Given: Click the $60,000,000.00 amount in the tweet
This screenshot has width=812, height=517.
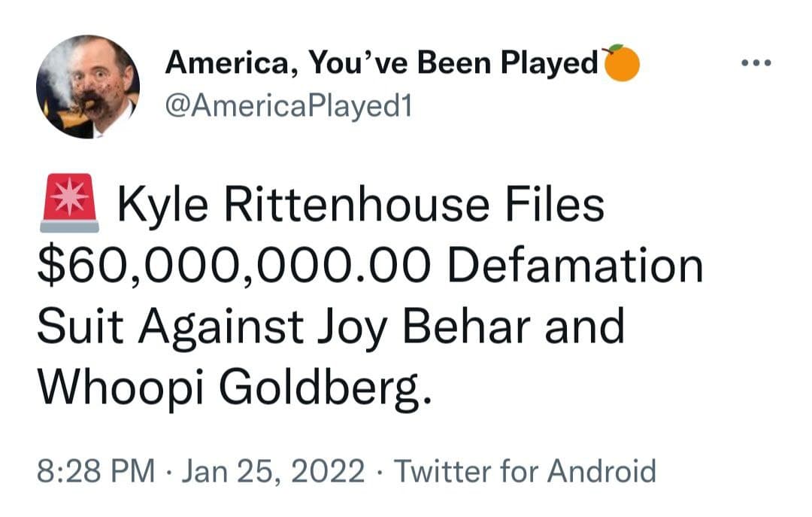Looking at the screenshot, I should point(235,267).
